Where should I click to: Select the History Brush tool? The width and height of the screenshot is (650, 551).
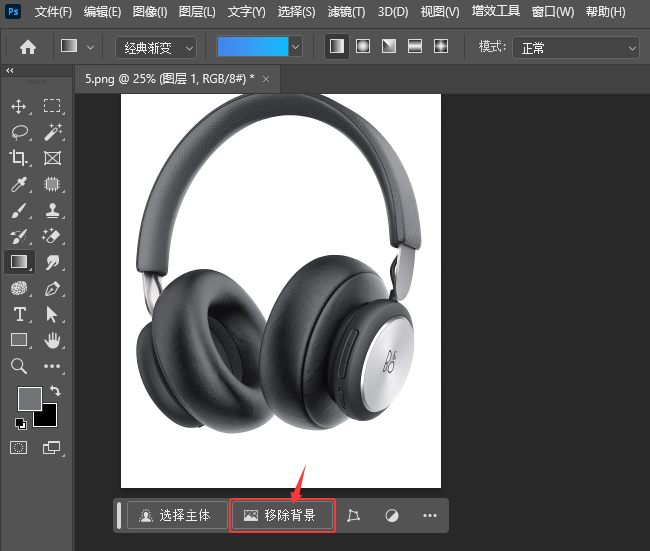point(19,236)
